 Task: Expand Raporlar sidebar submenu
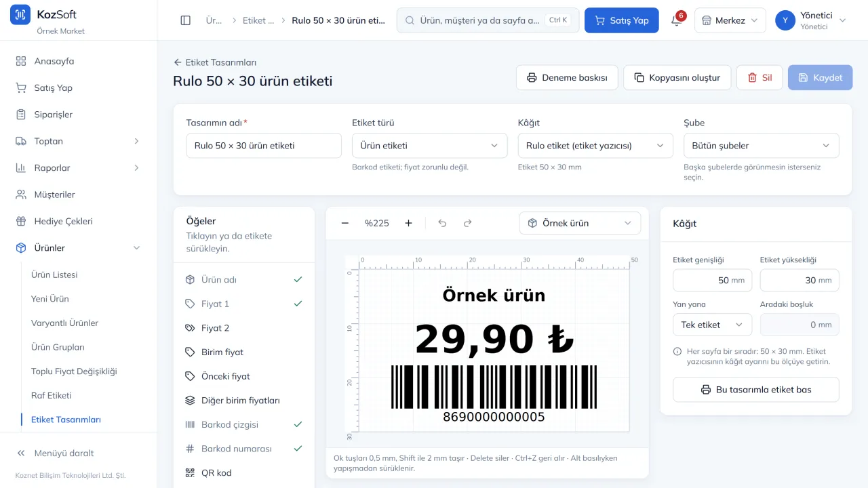tap(78, 167)
